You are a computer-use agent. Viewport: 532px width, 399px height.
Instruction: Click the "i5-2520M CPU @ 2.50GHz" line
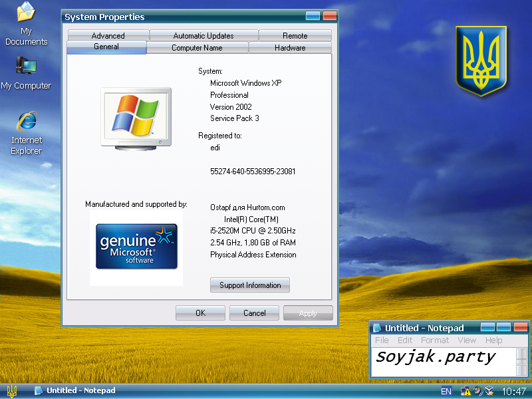pos(253,231)
